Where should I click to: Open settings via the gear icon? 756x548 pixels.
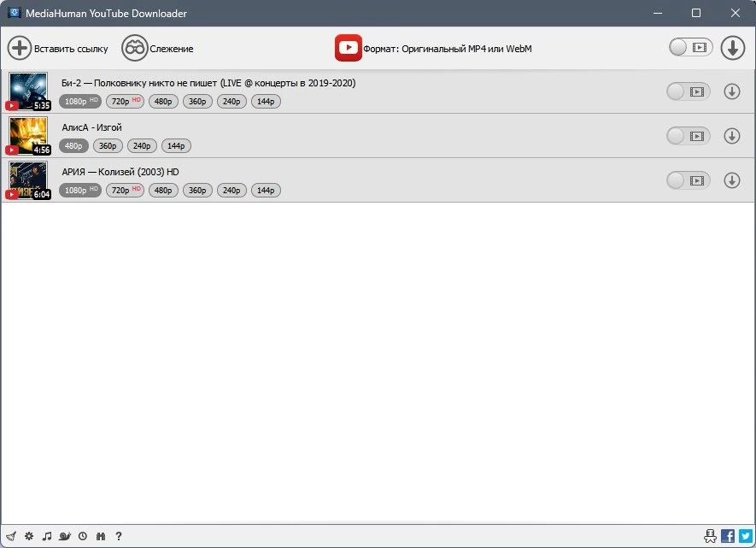tap(29, 536)
